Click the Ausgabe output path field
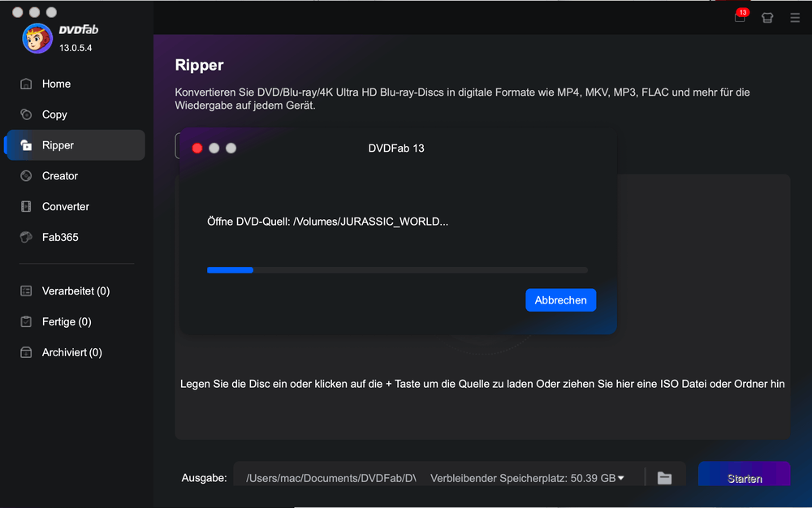Viewport: 812px width, 508px height. pos(331,478)
